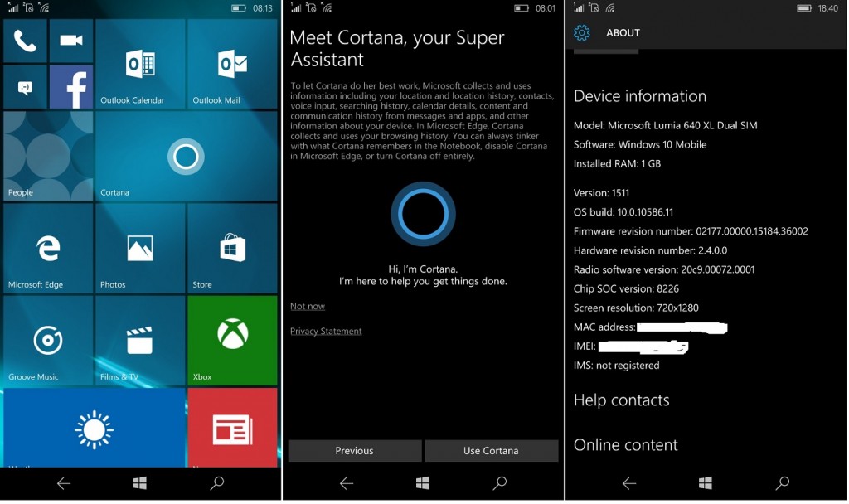Tap the Meet Cortana heading text
849x504 pixels.
397,48
